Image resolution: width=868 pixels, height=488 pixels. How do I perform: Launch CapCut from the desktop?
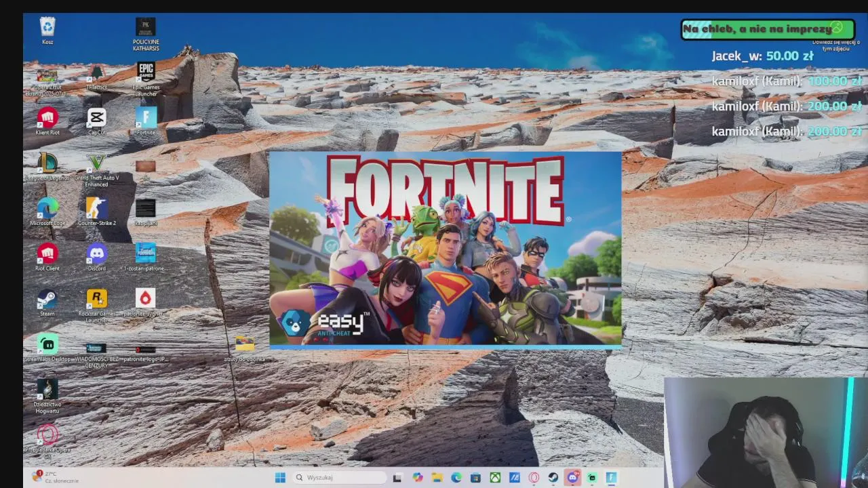(x=96, y=121)
